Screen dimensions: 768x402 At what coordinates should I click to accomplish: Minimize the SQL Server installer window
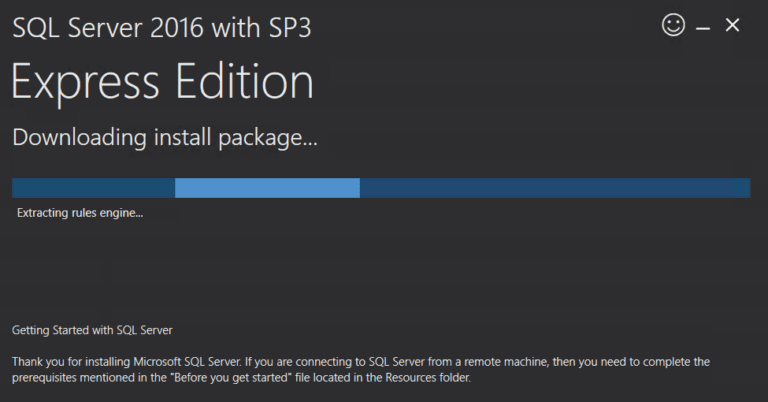tap(703, 28)
